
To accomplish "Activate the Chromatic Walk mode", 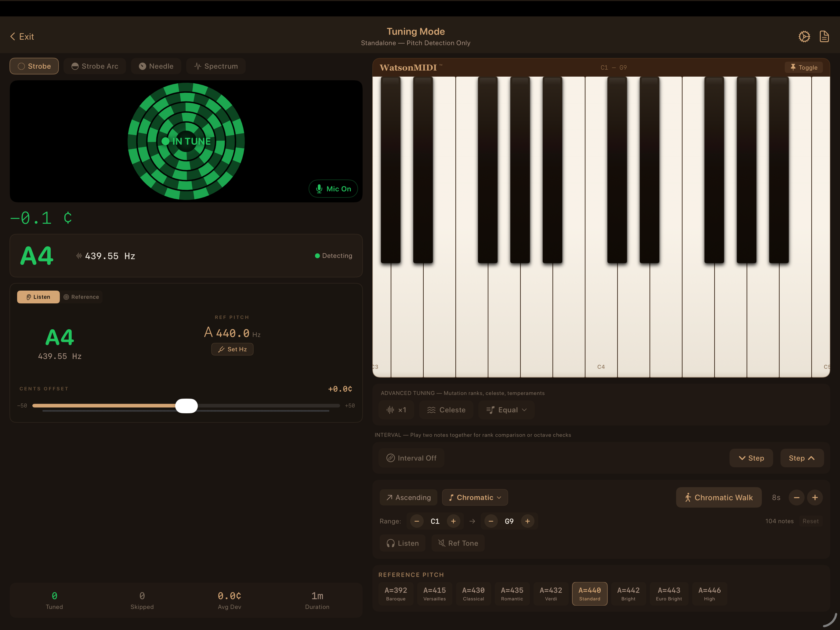I will pos(719,498).
